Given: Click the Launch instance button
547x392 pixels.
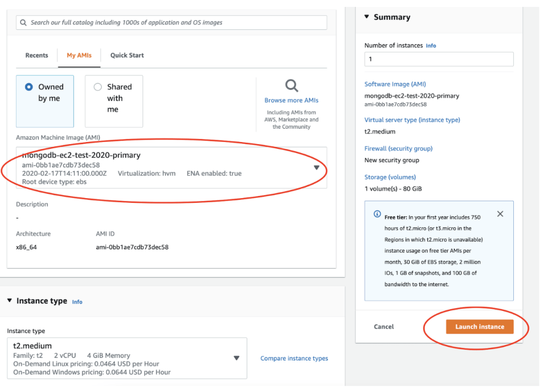Looking at the screenshot, I should (x=480, y=326).
